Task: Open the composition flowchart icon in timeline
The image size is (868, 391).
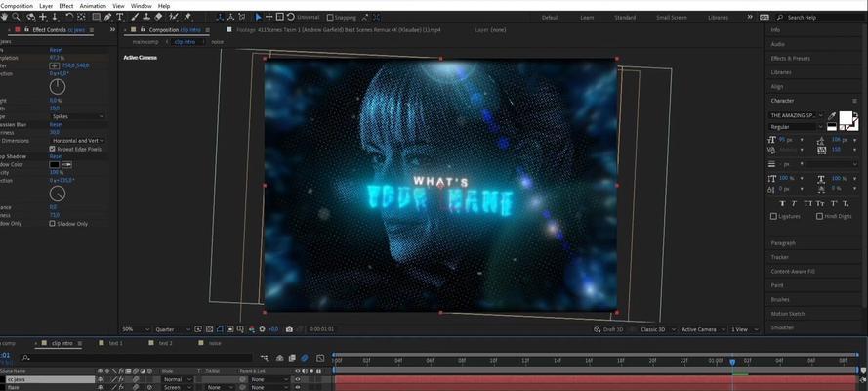Action: tap(264, 358)
